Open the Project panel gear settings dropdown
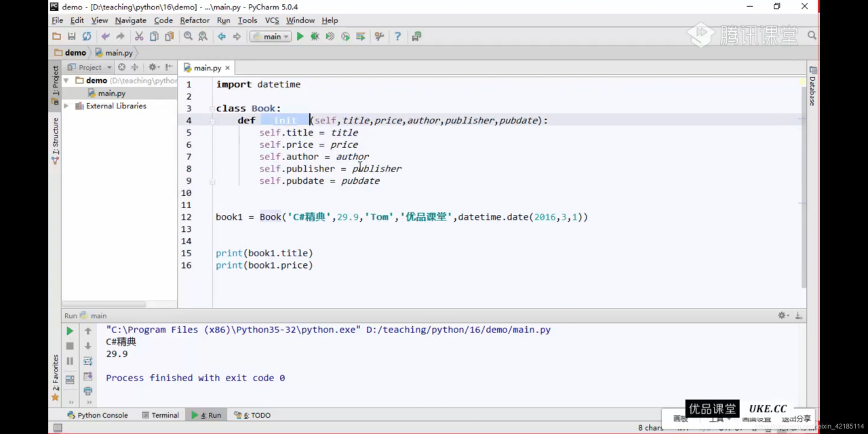The height and width of the screenshot is (434, 868). click(154, 67)
